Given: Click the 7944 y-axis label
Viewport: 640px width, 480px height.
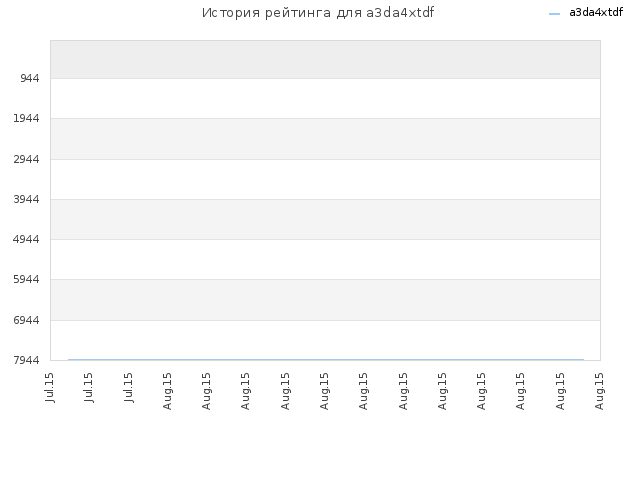Looking at the screenshot, I should [x=26, y=360].
